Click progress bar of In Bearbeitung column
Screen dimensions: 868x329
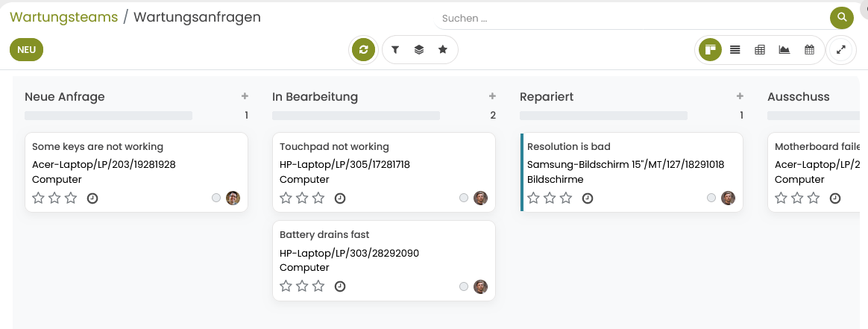point(356,116)
